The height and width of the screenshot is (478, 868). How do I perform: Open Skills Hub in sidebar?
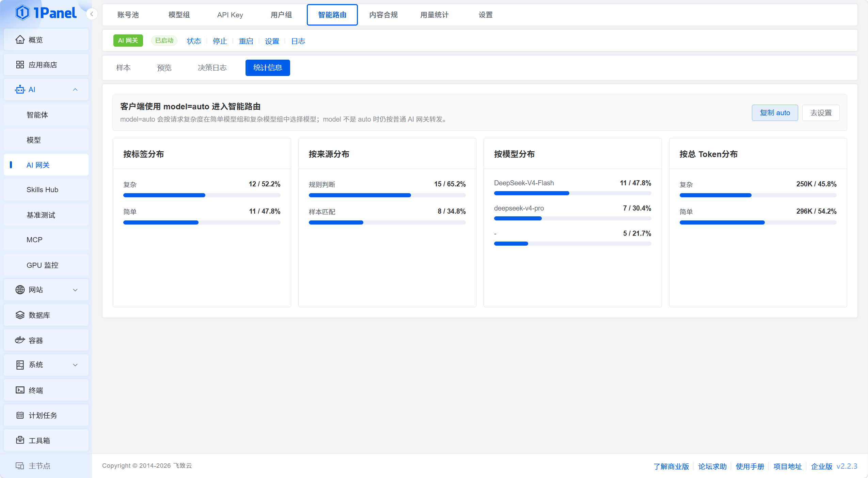click(46, 190)
